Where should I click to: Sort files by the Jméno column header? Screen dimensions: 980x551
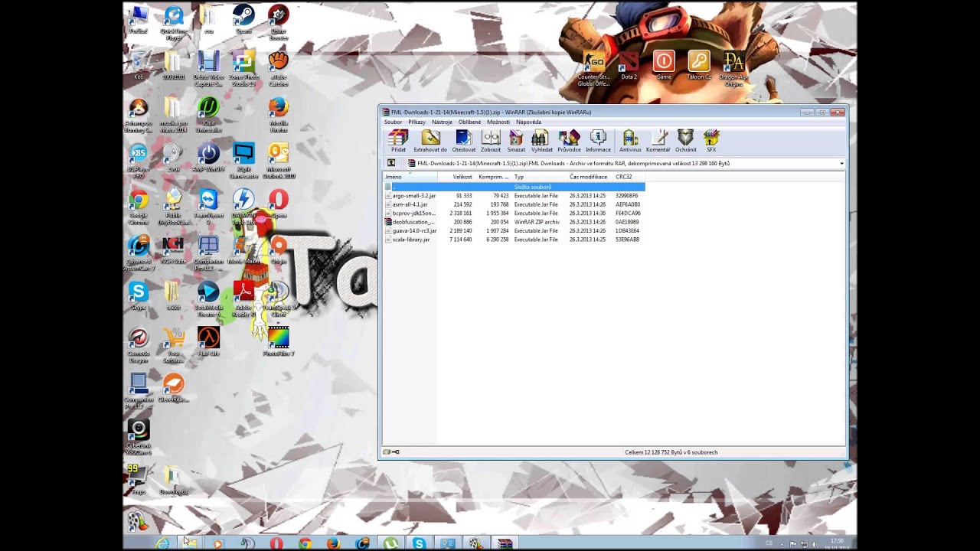coord(410,177)
